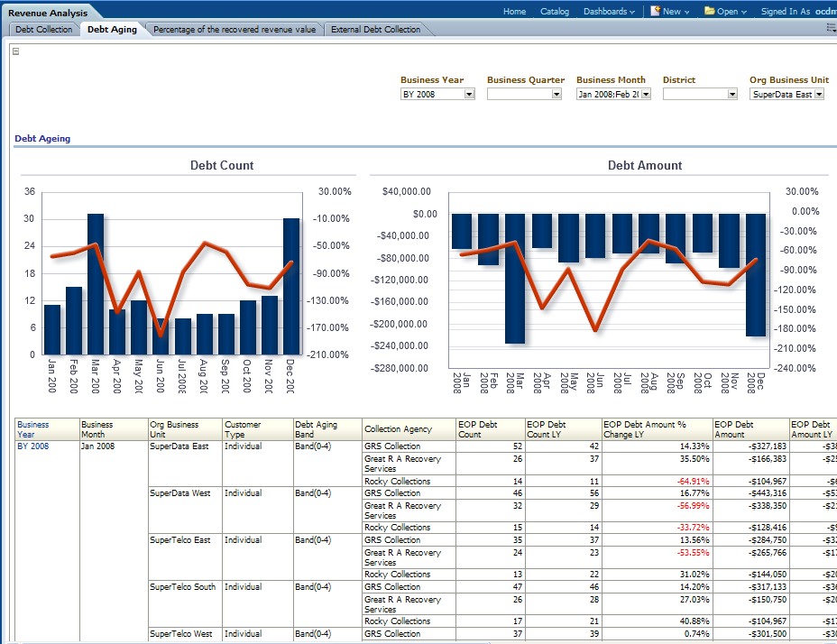
Task: Click the Revenue Analysis dashboard title
Action: point(48,13)
